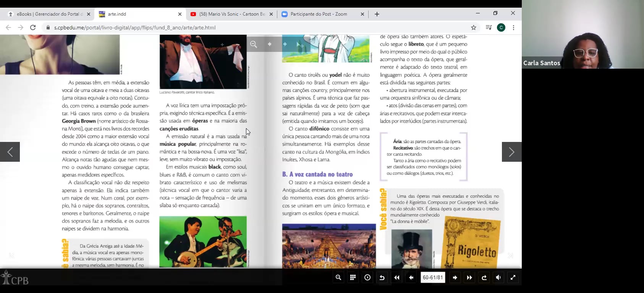
Task: Click right arrow in floating page toolbar
Action: pos(285,44)
